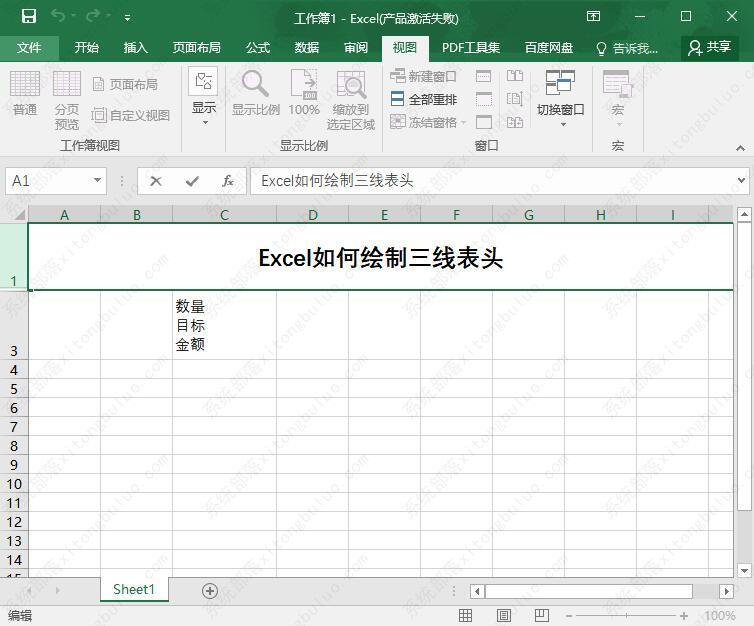Click Zoom to Selection icon
This screenshot has width=754, height=626.
[350, 98]
